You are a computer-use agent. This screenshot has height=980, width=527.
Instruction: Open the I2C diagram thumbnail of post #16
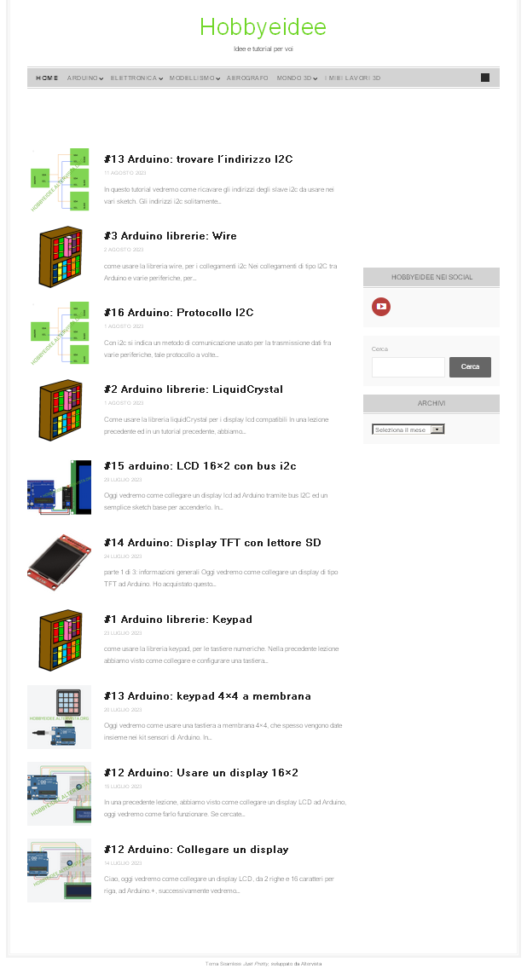click(60, 333)
